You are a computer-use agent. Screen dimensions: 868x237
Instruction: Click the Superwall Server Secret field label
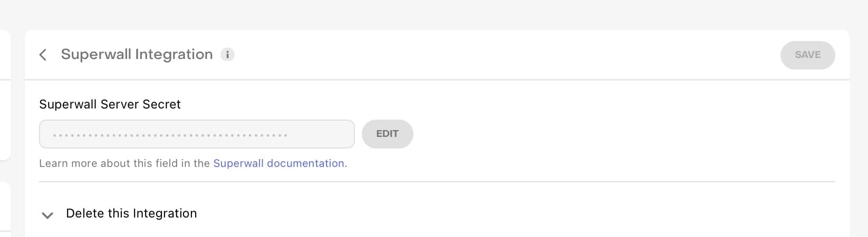click(110, 104)
